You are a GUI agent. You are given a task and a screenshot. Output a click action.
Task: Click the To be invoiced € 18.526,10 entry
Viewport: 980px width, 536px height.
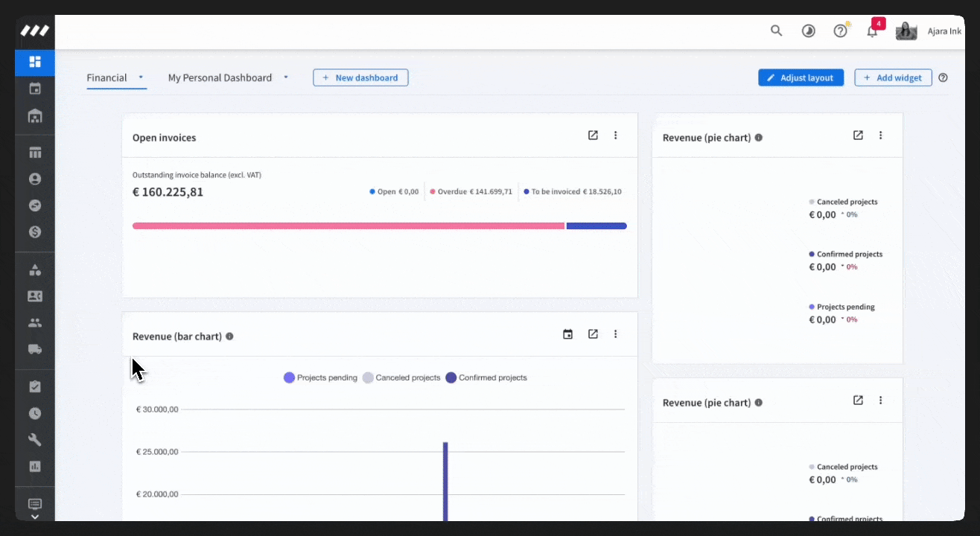(573, 191)
